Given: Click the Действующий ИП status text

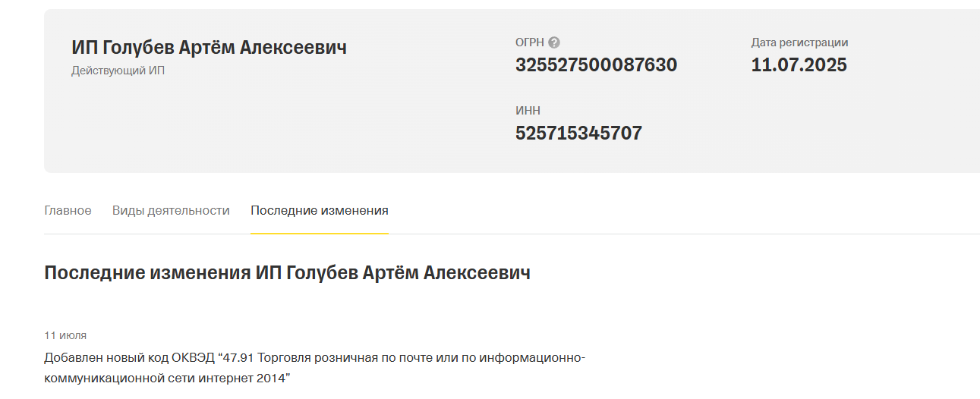Looking at the screenshot, I should click(x=118, y=71).
